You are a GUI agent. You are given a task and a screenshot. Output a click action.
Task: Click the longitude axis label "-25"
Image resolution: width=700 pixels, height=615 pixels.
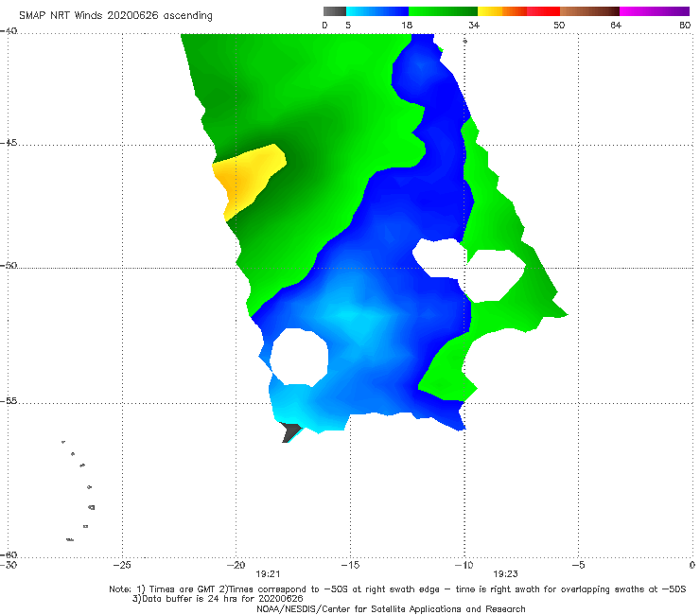pos(122,565)
